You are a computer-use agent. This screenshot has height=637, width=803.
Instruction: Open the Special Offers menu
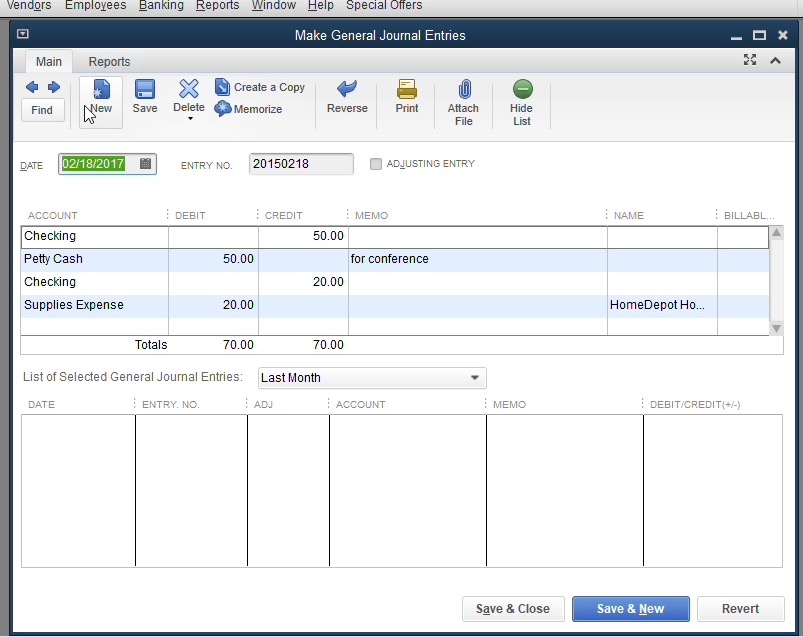[384, 6]
